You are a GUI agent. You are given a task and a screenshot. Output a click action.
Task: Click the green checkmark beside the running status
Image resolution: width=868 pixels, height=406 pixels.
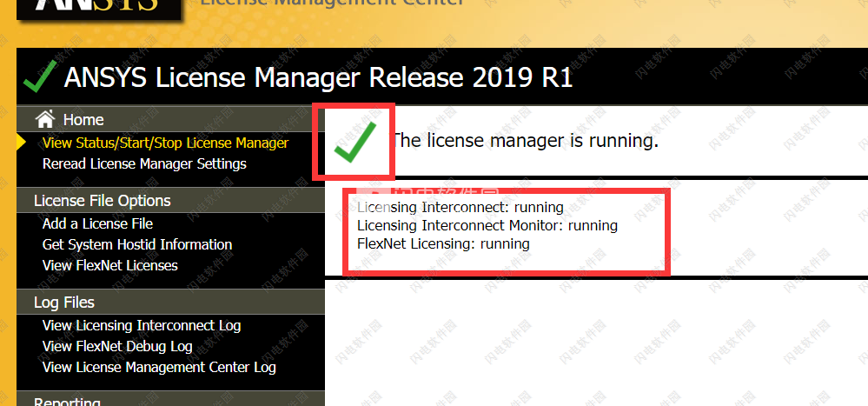pos(354,142)
